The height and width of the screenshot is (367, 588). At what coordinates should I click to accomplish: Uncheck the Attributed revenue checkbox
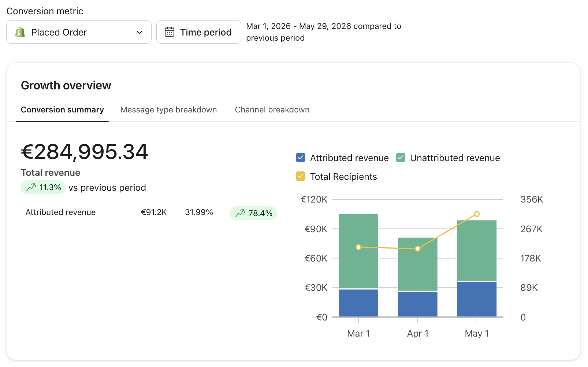[x=301, y=157]
